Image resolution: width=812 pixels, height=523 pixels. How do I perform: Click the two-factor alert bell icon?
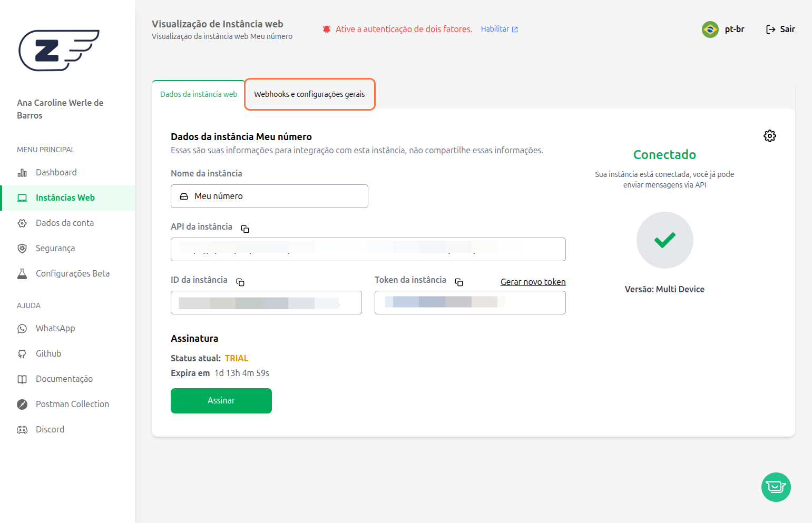click(x=327, y=29)
